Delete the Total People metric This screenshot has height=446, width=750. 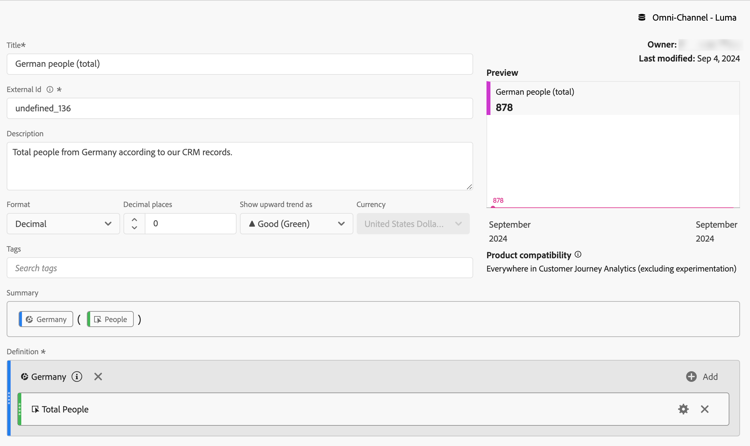pyautogui.click(x=705, y=409)
